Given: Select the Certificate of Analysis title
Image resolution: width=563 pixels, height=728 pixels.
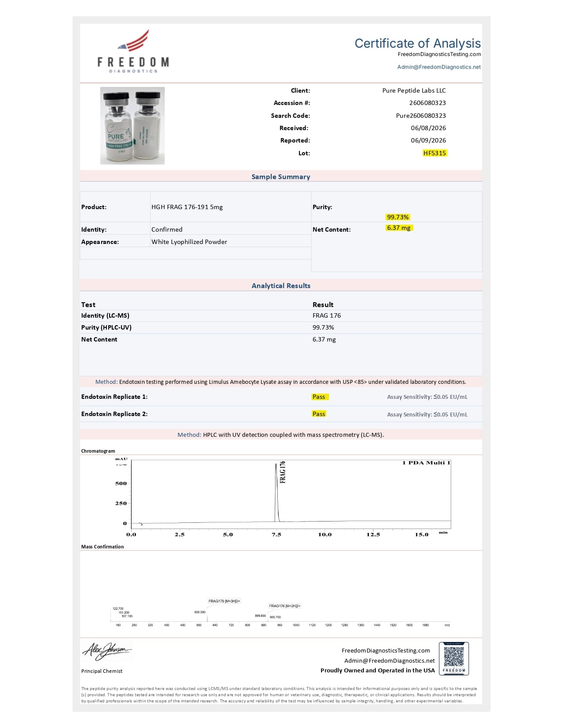Looking at the screenshot, I should coord(418,43).
